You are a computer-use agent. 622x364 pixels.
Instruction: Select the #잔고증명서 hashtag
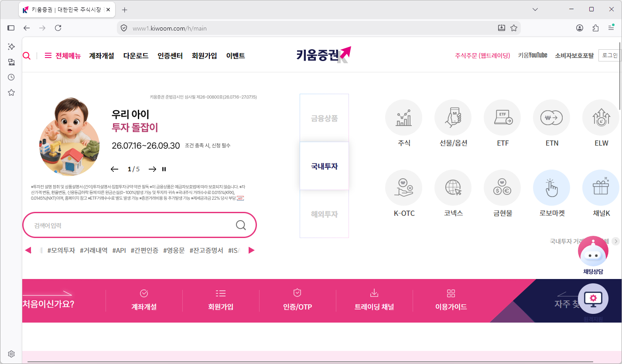206,250
